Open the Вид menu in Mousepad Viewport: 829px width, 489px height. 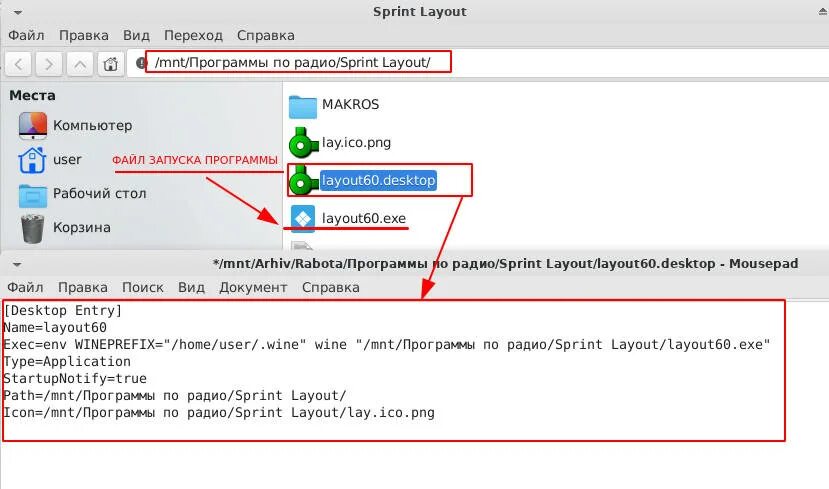coord(191,287)
